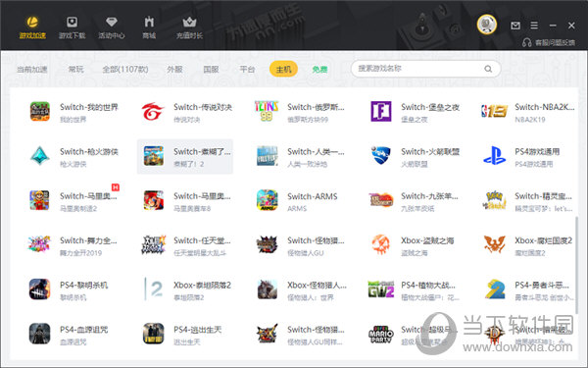Select the Xbox-怪物猎人世界 game icon

[267, 289]
